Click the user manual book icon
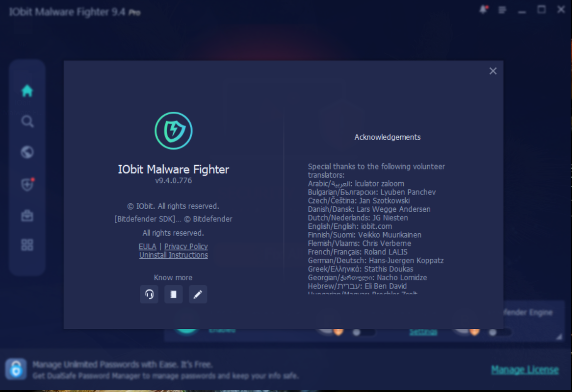Screen dimensions: 572x392 (x=173, y=294)
